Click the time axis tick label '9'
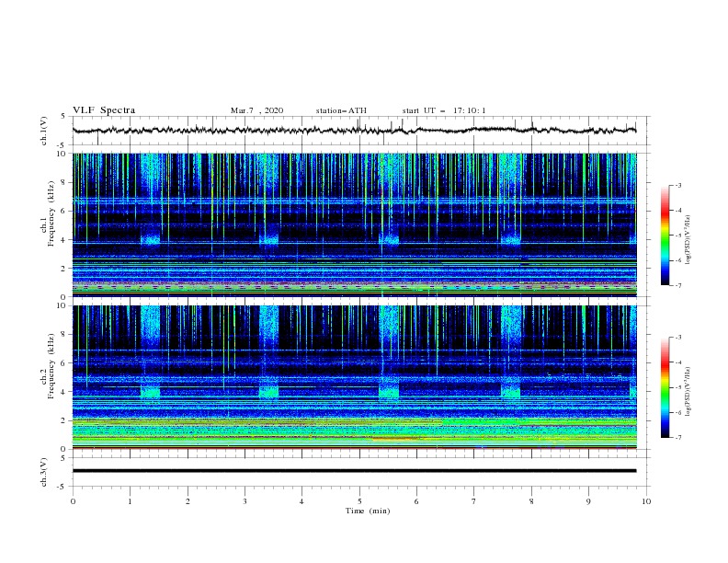Image resolution: width=728 pixels, height=563 pixels. pyautogui.click(x=588, y=501)
